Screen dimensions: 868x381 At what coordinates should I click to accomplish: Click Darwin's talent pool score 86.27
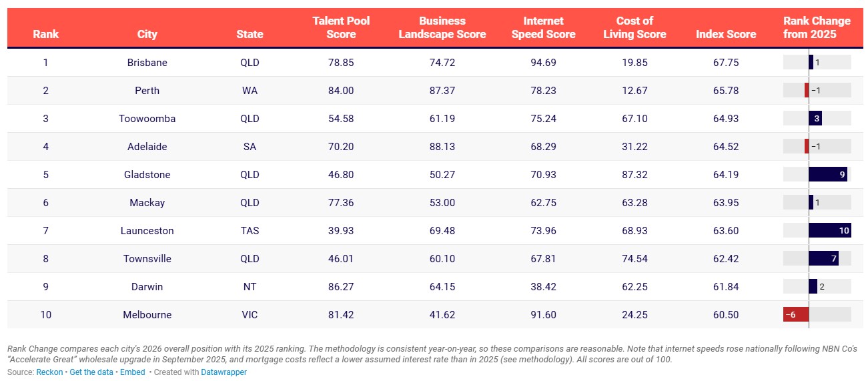(341, 287)
